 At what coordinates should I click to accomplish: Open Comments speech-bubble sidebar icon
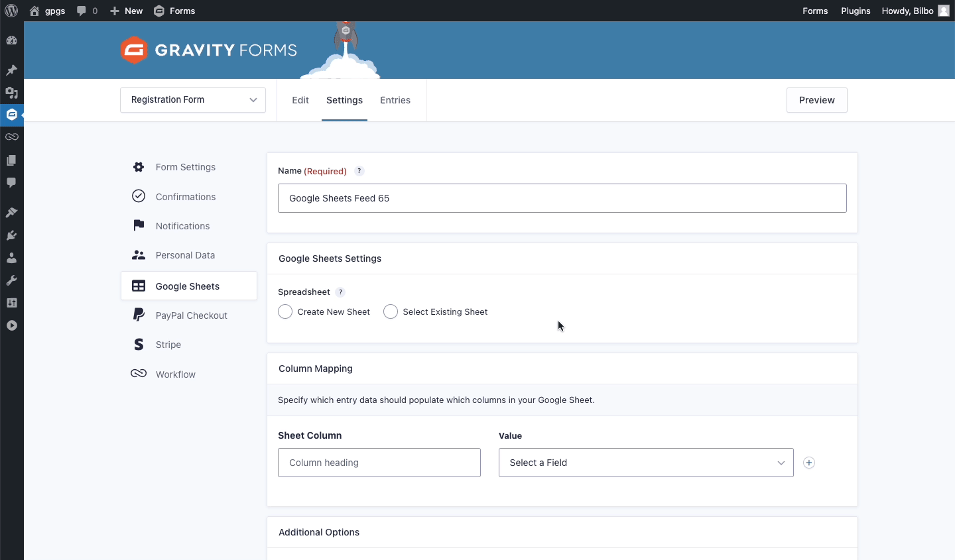click(11, 183)
